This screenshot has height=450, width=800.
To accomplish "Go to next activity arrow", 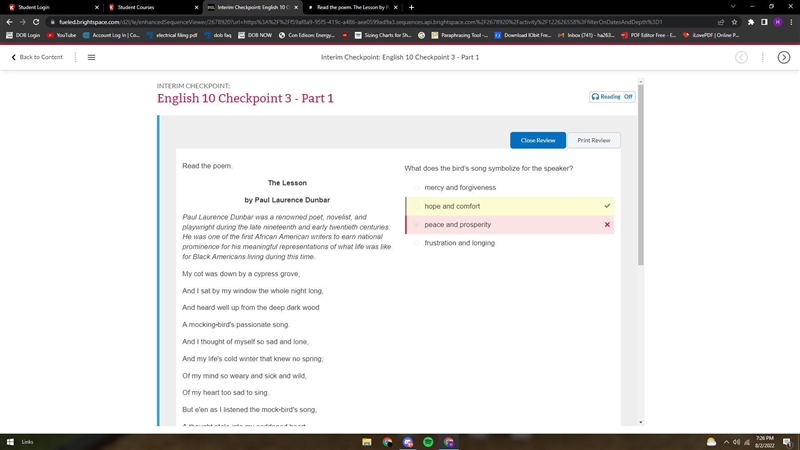I will [x=784, y=57].
